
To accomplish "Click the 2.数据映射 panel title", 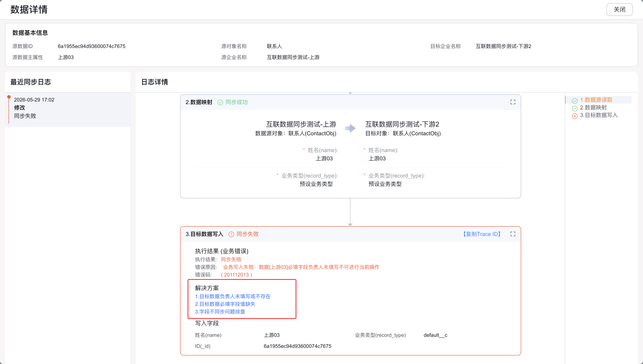I will click(199, 102).
